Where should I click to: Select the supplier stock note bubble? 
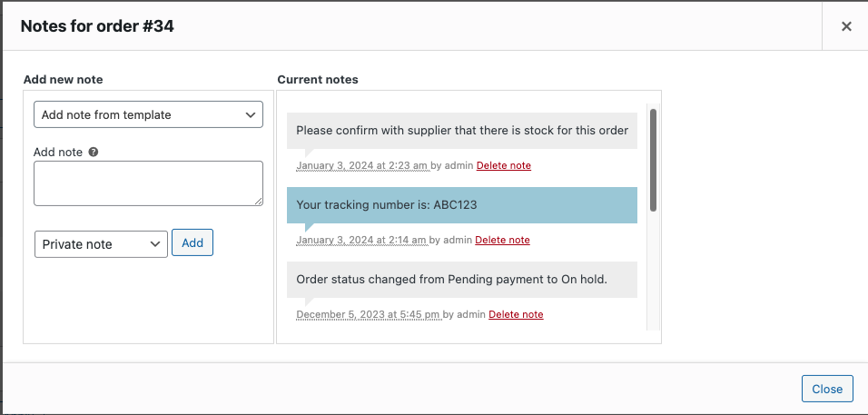[x=462, y=130]
